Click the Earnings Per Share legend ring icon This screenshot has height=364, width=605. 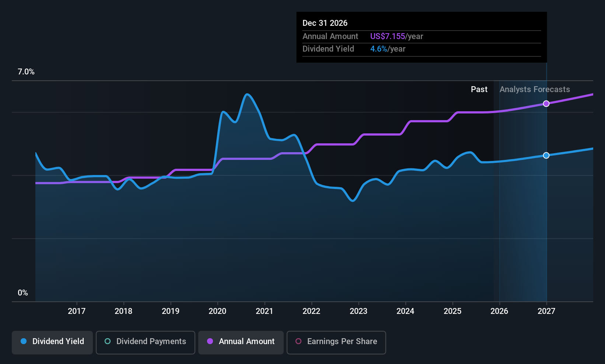pos(298,342)
